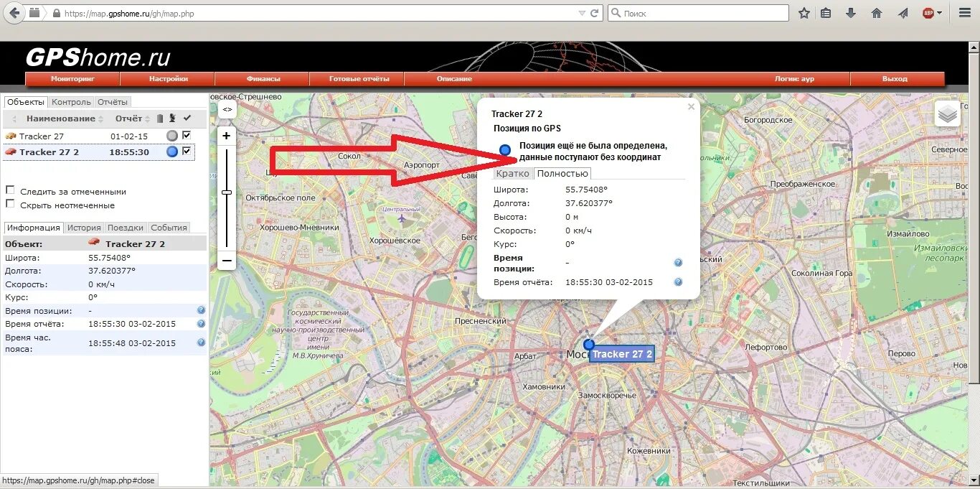The width and height of the screenshot is (980, 489).
Task: Click the GPShome.ru logo
Action: [98, 57]
